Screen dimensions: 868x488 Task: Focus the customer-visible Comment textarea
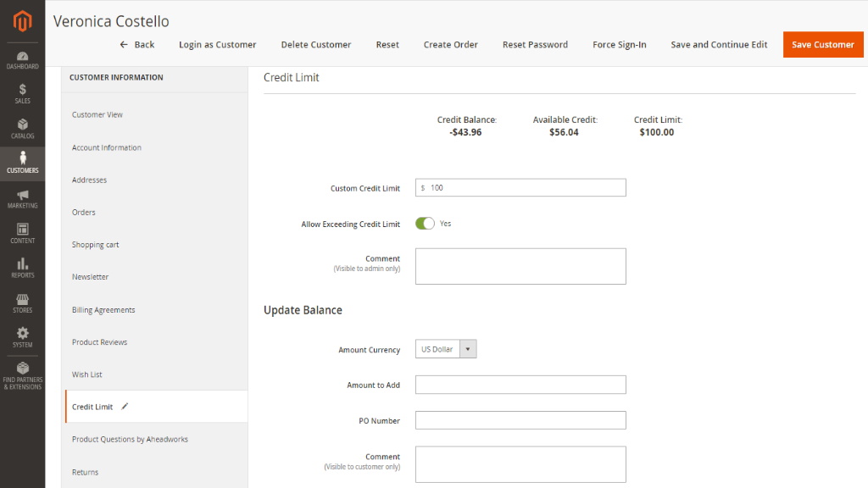(520, 464)
